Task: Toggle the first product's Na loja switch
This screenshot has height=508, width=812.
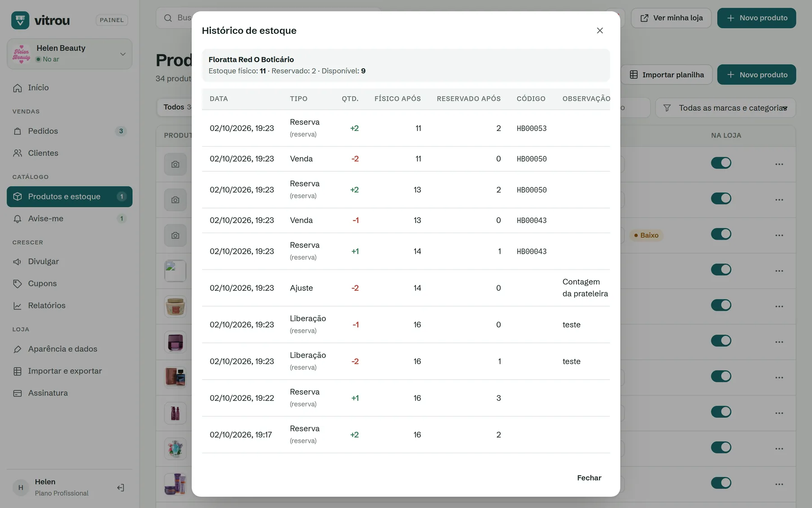Action: point(721,163)
